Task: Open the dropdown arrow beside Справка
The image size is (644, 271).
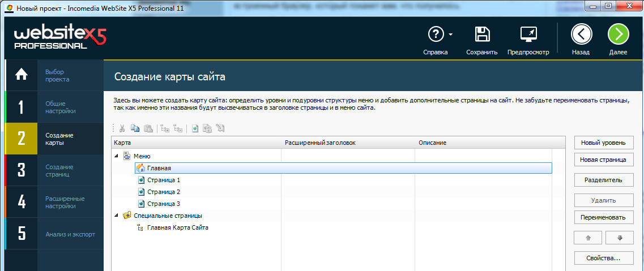Action: point(451,35)
